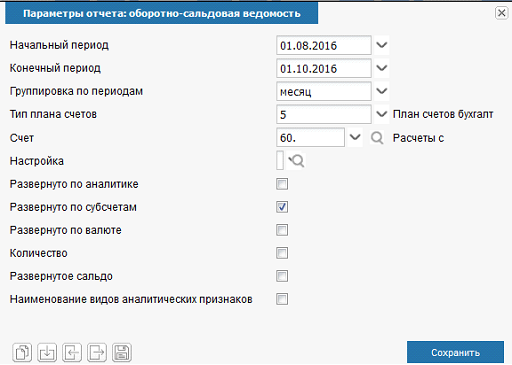Click the left arrow import icon
The image size is (512, 365).
point(72,352)
